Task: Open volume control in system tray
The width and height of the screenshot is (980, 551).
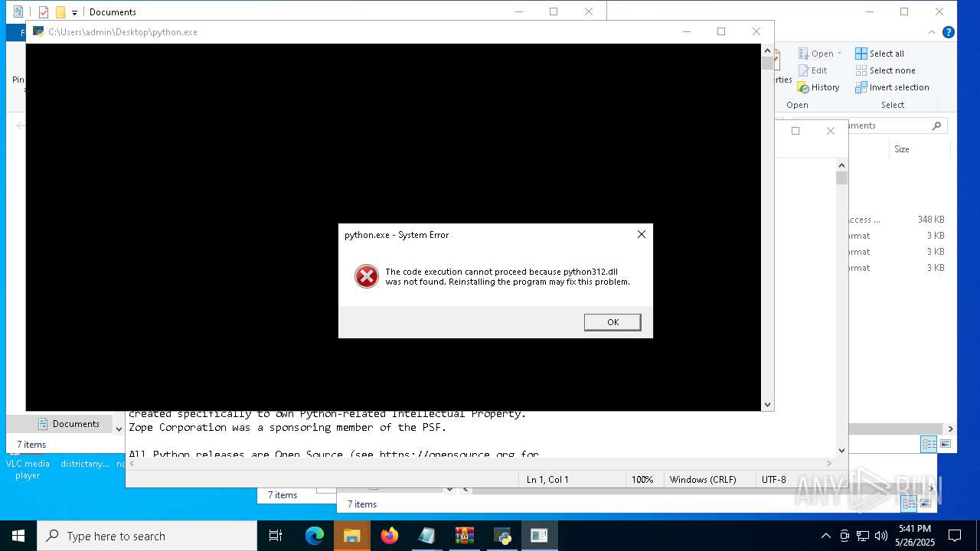Action: coord(881,536)
